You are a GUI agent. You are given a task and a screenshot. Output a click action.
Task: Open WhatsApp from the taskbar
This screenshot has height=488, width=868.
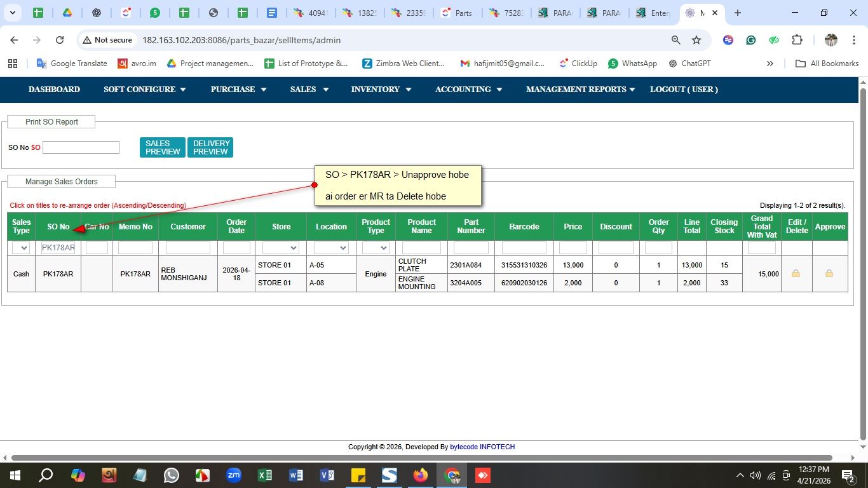(x=172, y=475)
